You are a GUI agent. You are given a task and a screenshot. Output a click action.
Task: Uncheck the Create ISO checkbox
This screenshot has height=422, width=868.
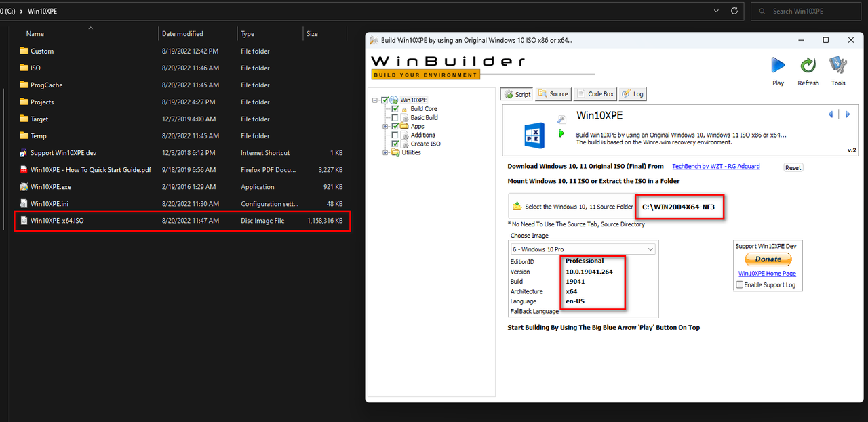(x=395, y=144)
